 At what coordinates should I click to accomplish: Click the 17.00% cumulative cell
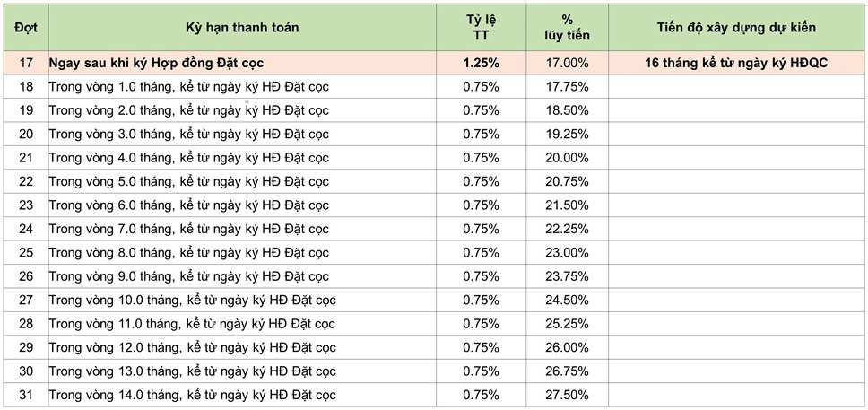click(567, 63)
